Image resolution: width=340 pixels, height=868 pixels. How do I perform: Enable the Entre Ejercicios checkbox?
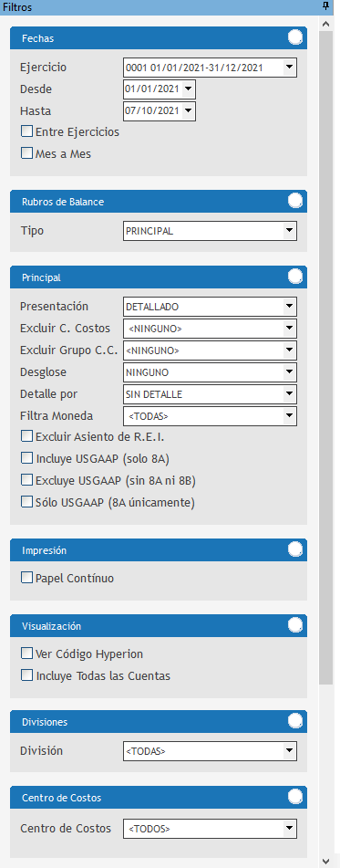[x=26, y=131]
